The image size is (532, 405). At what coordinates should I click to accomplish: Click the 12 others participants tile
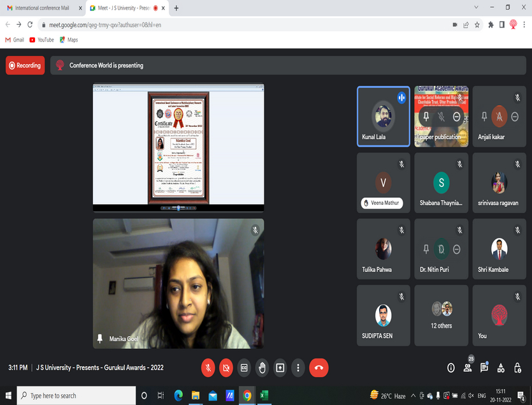point(441,315)
